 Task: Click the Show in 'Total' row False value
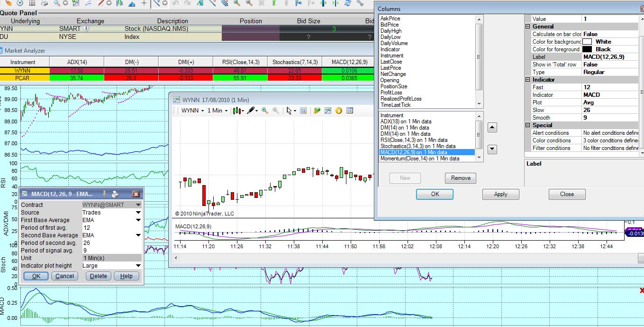[x=610, y=65]
